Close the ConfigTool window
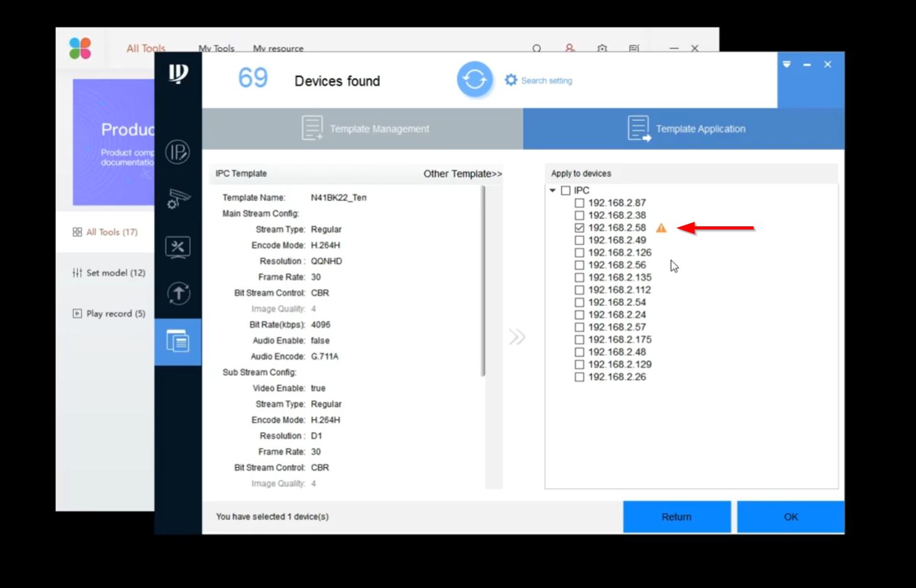916x588 pixels. (x=828, y=64)
